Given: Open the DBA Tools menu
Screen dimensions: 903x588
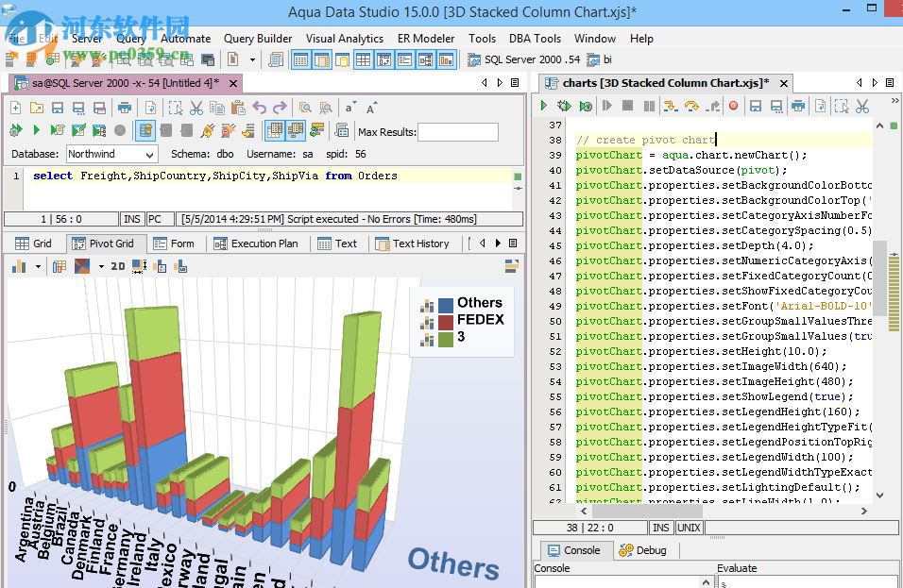Looking at the screenshot, I should point(535,39).
